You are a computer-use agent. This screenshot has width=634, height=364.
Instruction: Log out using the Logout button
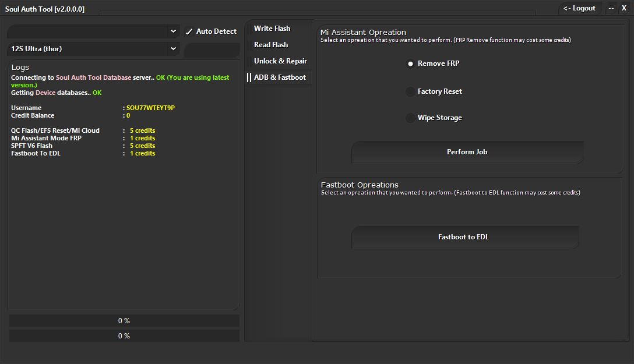click(579, 8)
